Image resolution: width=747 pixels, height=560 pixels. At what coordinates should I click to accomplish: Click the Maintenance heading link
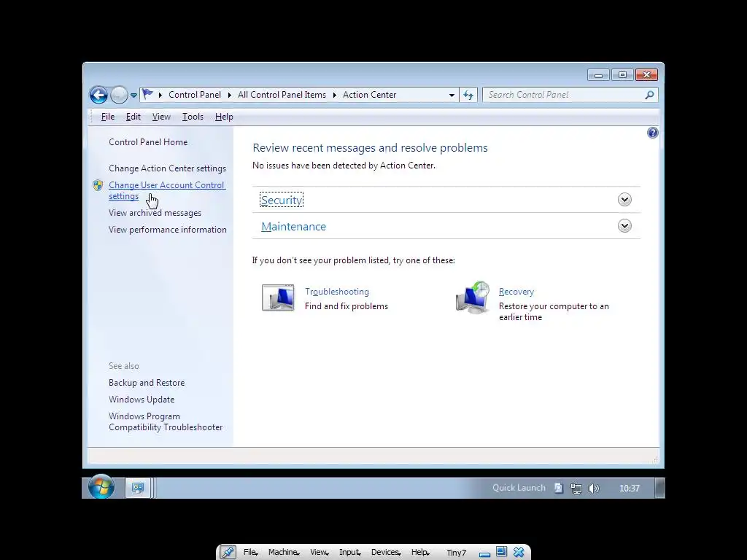pos(293,227)
